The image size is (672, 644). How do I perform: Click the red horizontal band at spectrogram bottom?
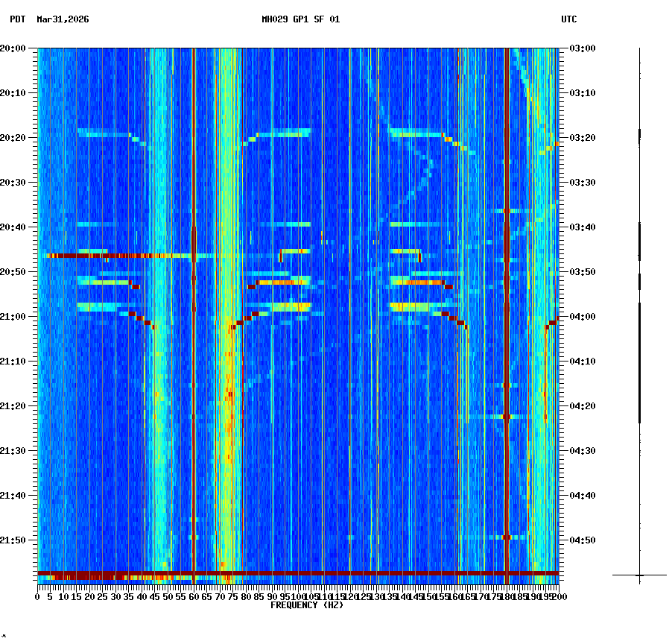tap(298, 575)
